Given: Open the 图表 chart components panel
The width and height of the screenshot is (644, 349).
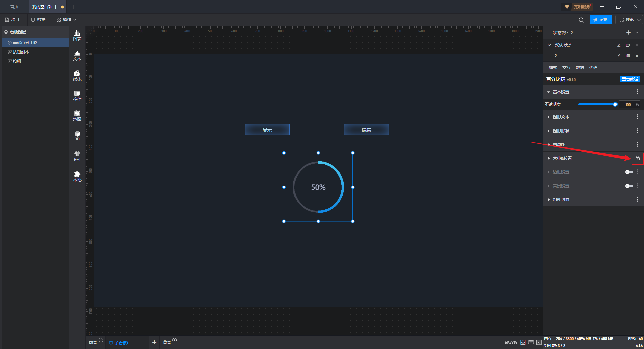Looking at the screenshot, I should pyautogui.click(x=77, y=35).
